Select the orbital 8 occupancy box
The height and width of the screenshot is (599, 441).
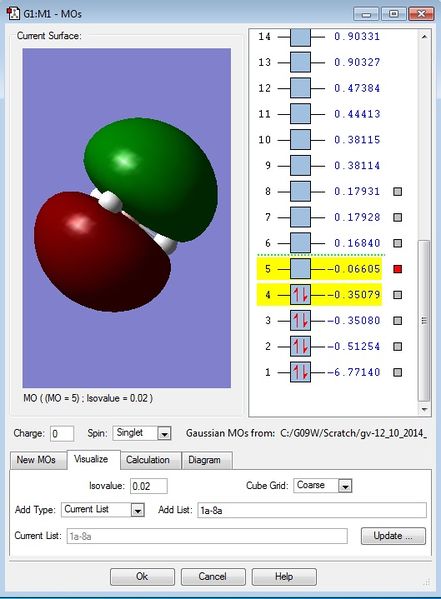[300, 191]
